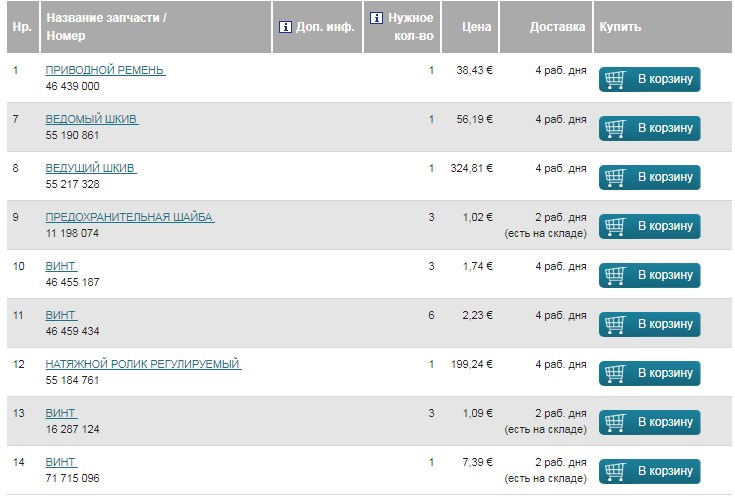Viewport: 735px width, 498px height.
Task: Add ВИНТ 16 287 124 to cart
Action: coord(650,423)
